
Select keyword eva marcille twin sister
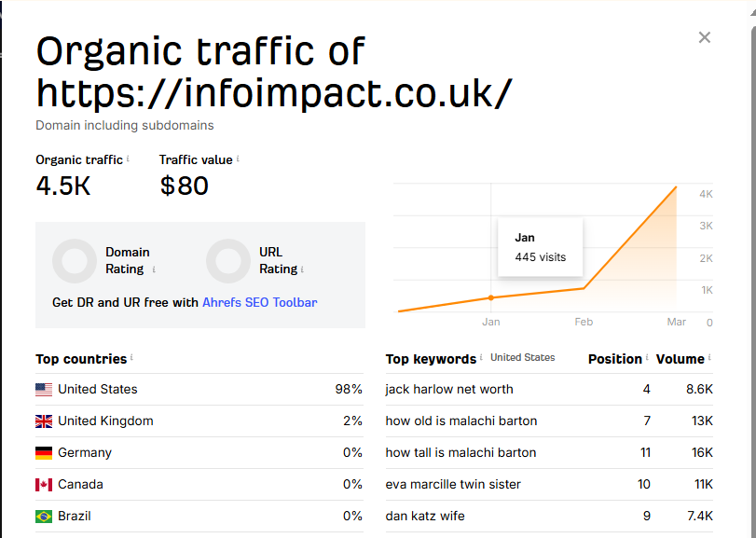(453, 485)
